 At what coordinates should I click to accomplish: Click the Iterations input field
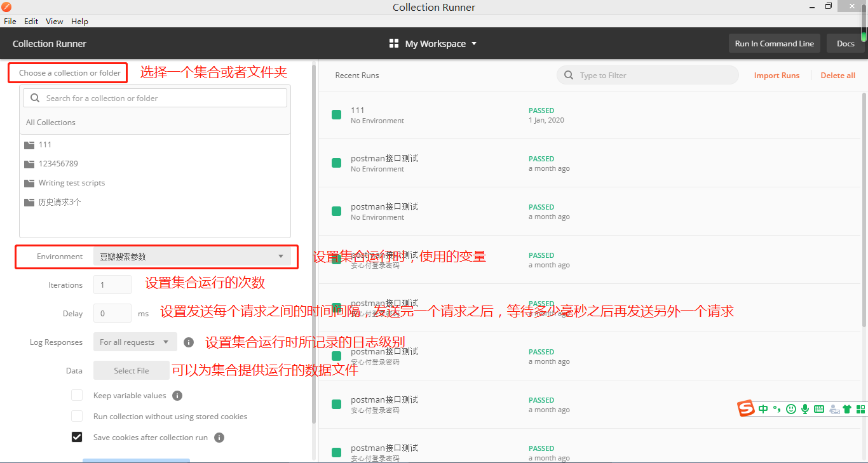(x=112, y=285)
